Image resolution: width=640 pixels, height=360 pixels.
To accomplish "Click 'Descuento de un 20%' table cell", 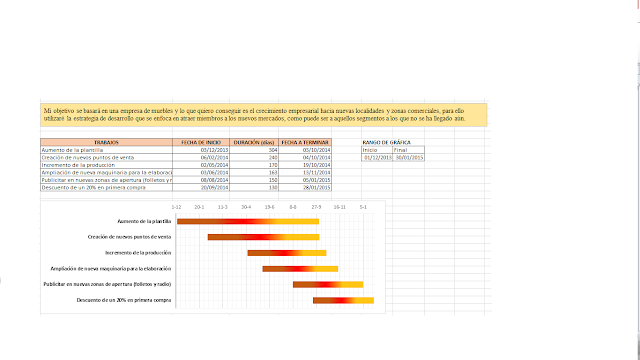I will click(x=106, y=187).
